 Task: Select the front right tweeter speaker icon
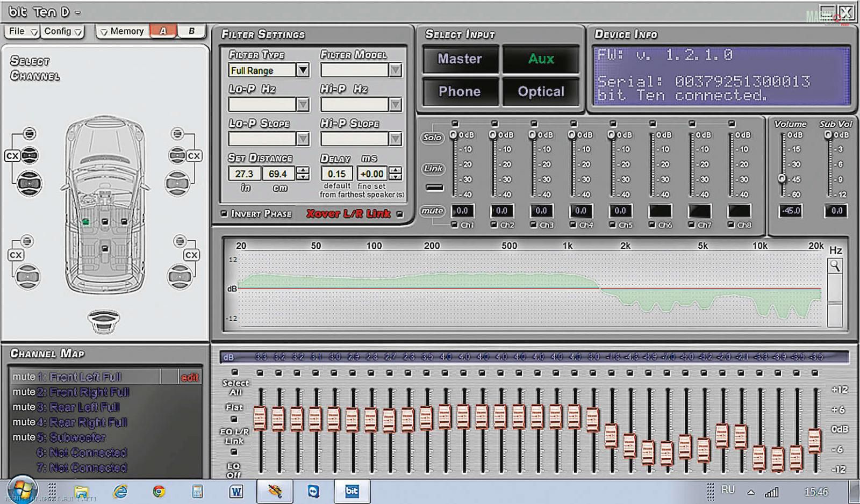[x=177, y=133]
